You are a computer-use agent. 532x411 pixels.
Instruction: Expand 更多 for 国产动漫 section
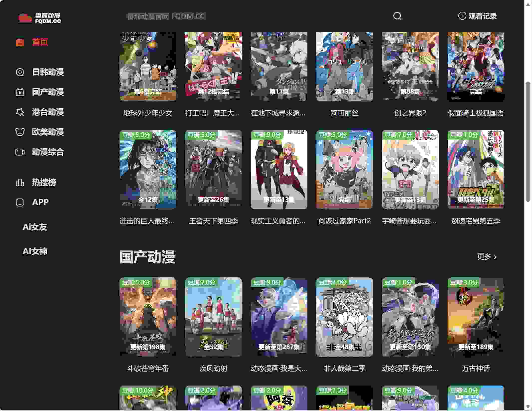tap(487, 257)
